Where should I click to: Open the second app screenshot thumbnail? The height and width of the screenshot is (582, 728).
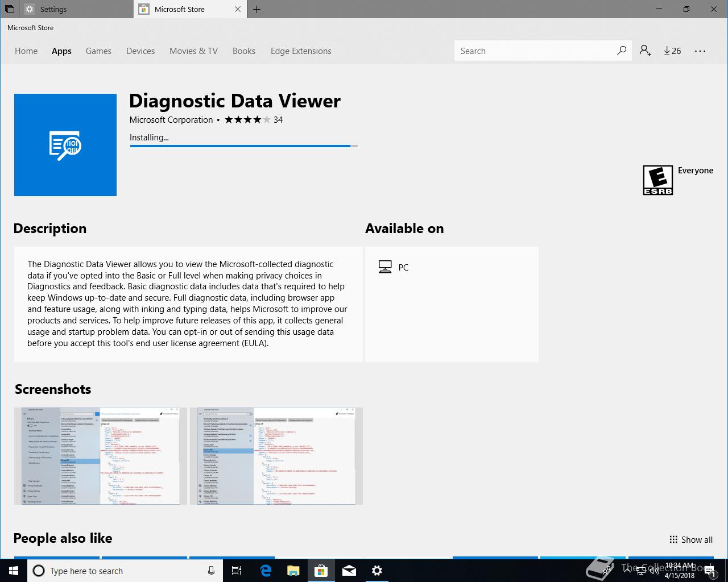pyautogui.click(x=276, y=456)
